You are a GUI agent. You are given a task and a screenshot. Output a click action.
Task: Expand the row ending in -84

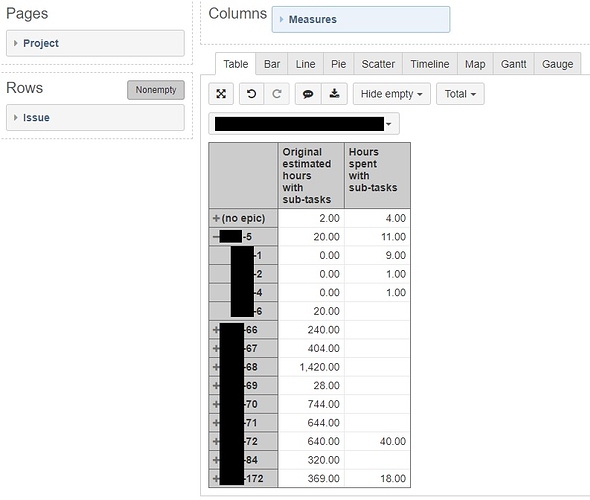point(216,460)
